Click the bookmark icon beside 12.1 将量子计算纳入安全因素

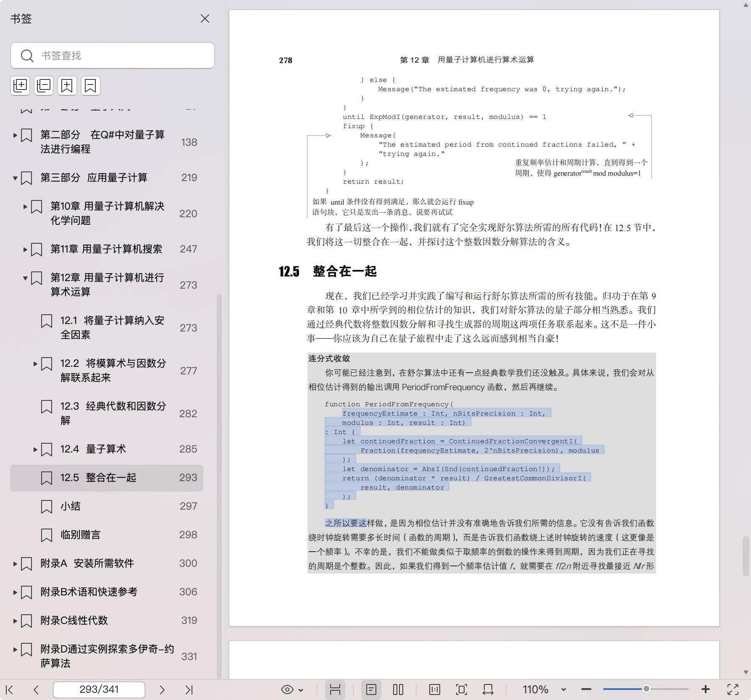tap(47, 321)
